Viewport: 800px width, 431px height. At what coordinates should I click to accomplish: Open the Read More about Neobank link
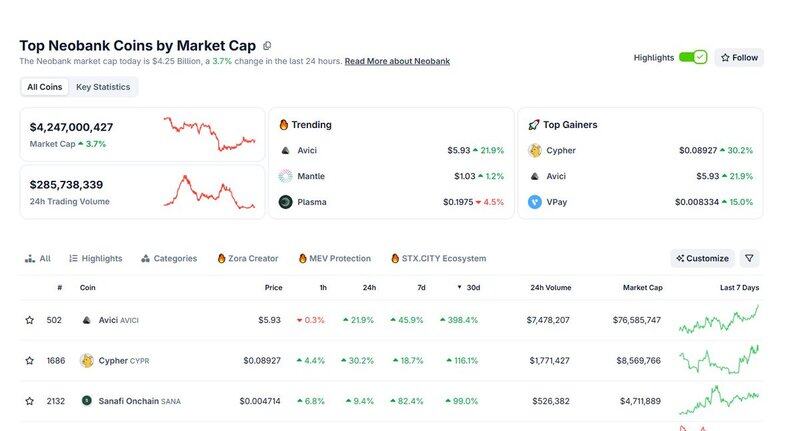(x=397, y=61)
